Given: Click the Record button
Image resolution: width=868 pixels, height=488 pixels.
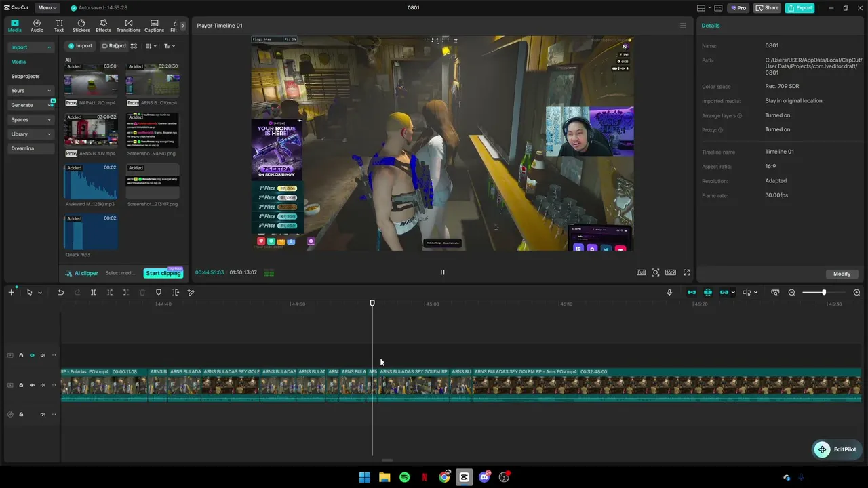Looking at the screenshot, I should (x=114, y=46).
